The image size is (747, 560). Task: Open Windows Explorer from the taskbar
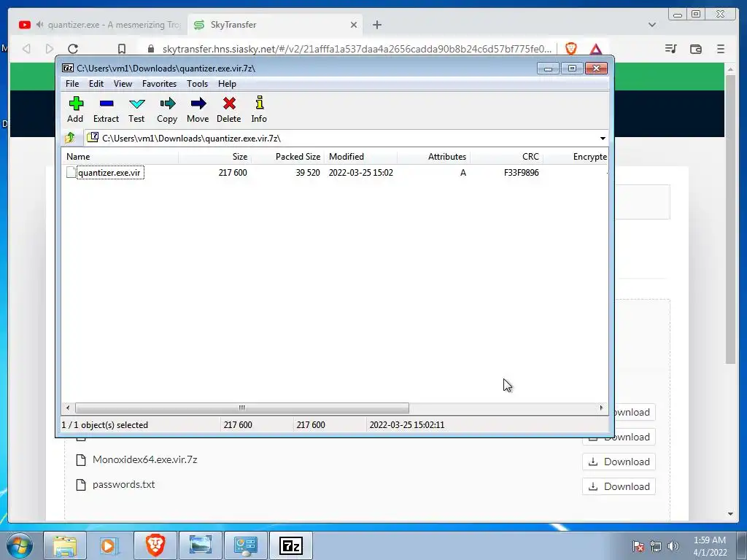pos(65,545)
